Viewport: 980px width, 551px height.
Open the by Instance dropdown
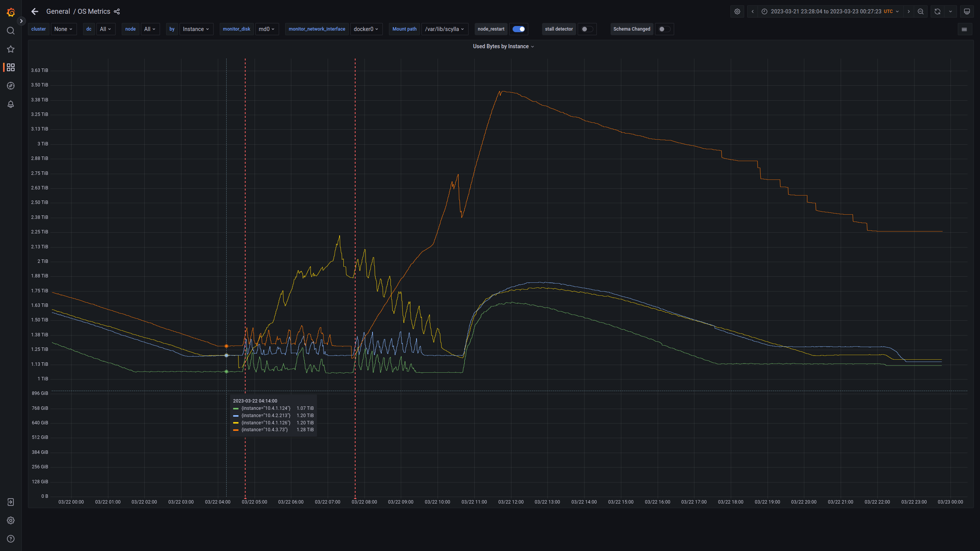(x=196, y=29)
